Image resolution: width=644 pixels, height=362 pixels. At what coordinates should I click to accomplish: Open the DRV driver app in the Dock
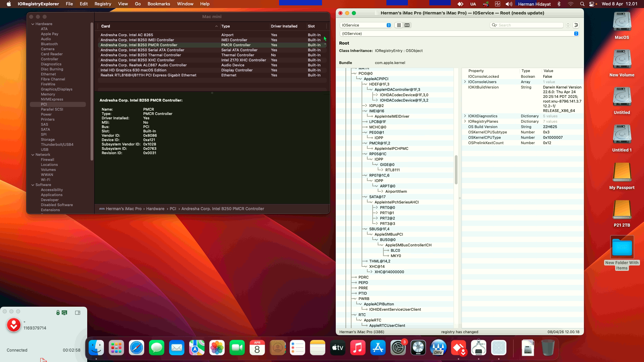(438, 348)
